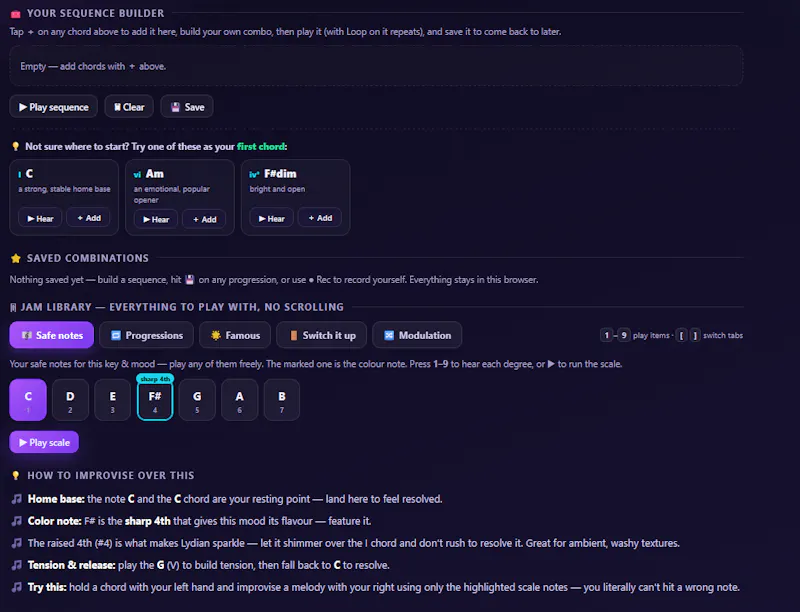Image resolution: width=800 pixels, height=612 pixels.
Task: Click the 'first chord' highlighted text
Action: (x=261, y=146)
